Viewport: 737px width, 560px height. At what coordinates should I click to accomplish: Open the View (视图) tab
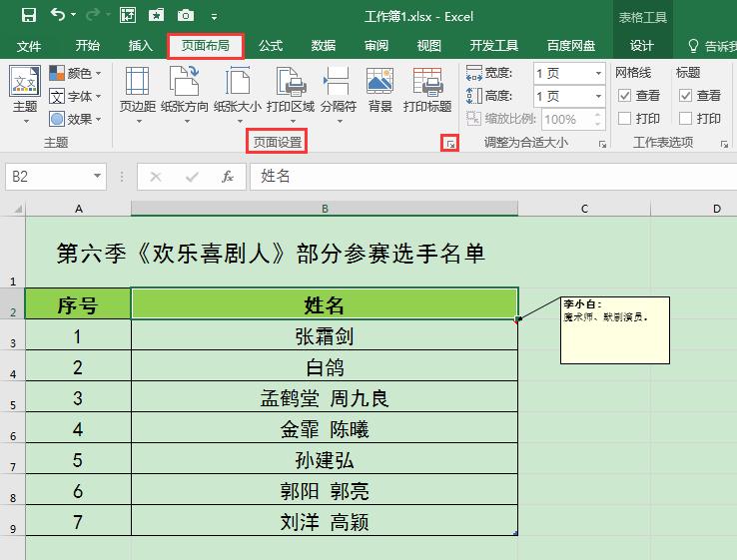pos(429,45)
